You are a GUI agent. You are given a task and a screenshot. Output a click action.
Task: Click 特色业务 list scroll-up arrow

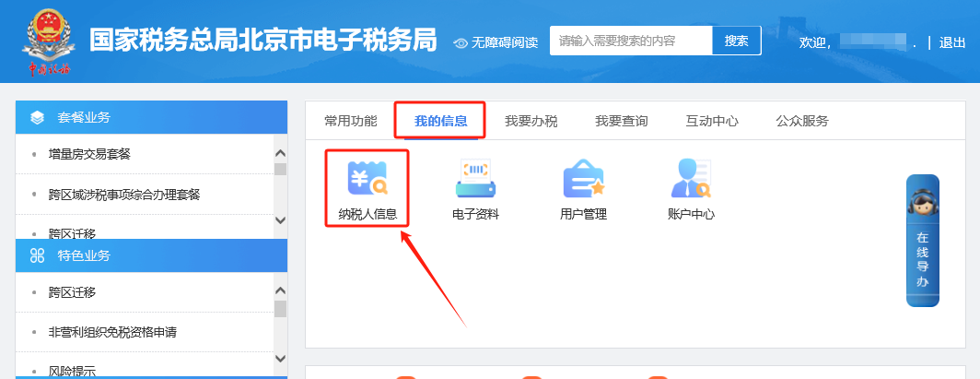281,290
